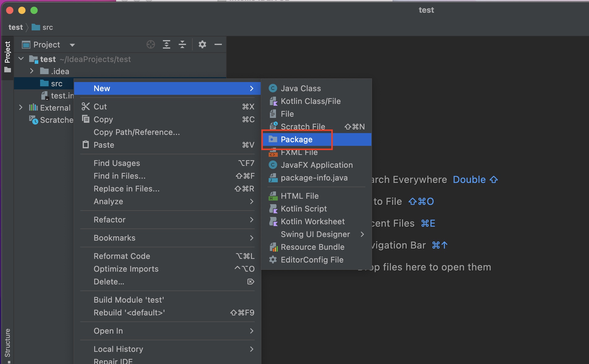Click the Kotlin Script icon
589x364 pixels.
point(273,209)
